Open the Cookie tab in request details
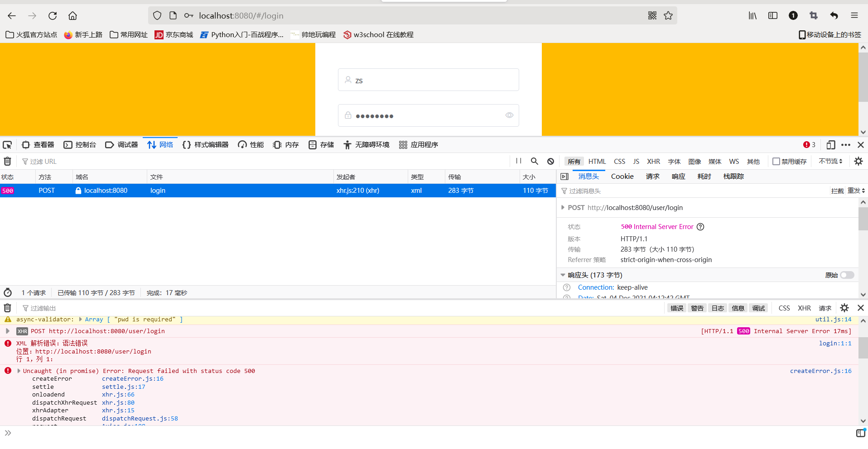868x449 pixels. click(622, 177)
